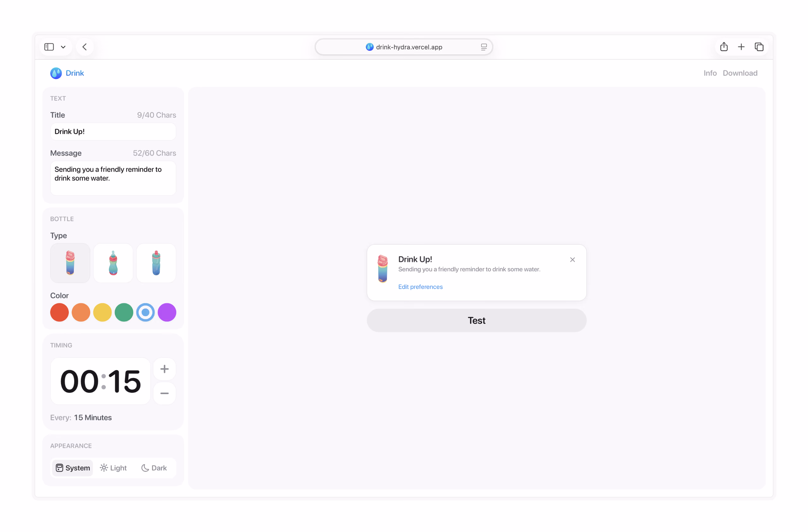Increase timer with plus button
808x532 pixels.
164,369
